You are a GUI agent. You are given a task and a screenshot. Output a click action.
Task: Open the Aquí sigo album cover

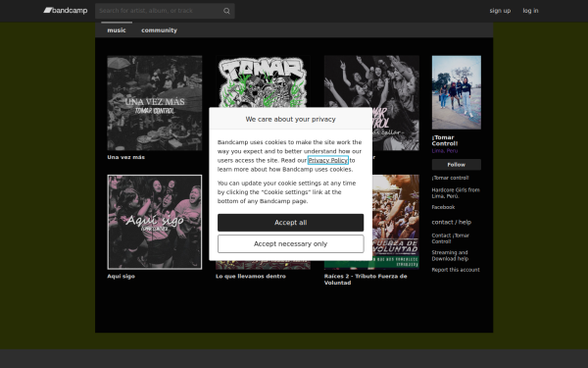tap(155, 222)
